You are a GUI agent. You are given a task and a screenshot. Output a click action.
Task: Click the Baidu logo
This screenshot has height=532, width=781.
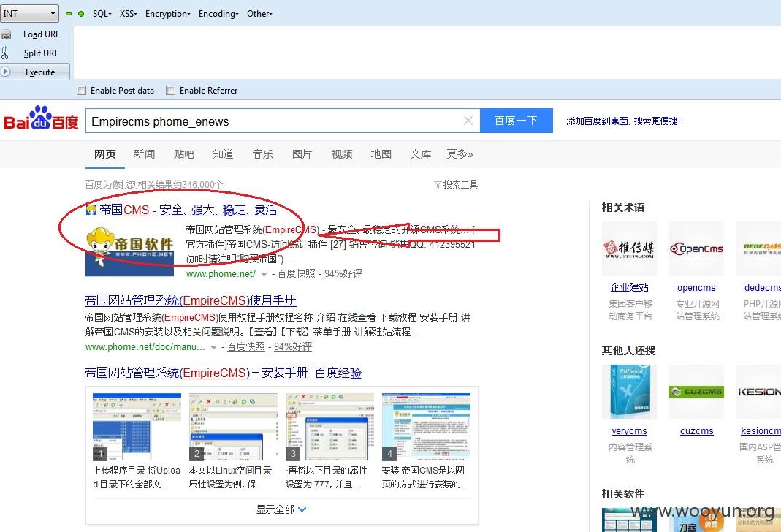pos(41,118)
